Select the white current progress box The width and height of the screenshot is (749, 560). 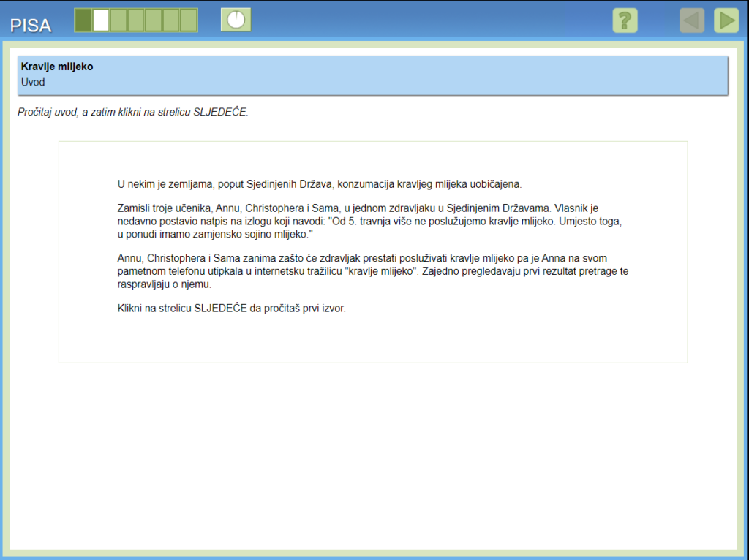click(x=101, y=20)
